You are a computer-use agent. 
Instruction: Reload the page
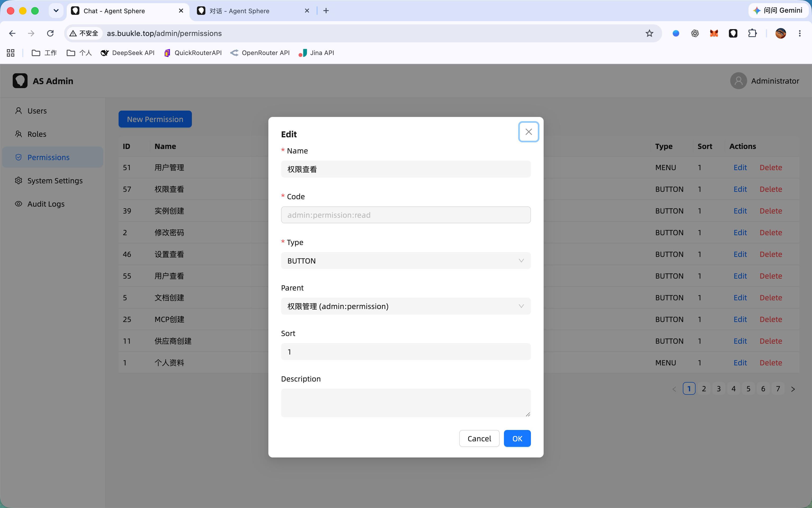(x=50, y=33)
